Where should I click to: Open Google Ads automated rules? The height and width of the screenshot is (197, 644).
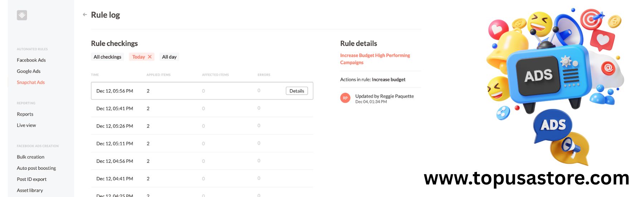click(x=29, y=71)
